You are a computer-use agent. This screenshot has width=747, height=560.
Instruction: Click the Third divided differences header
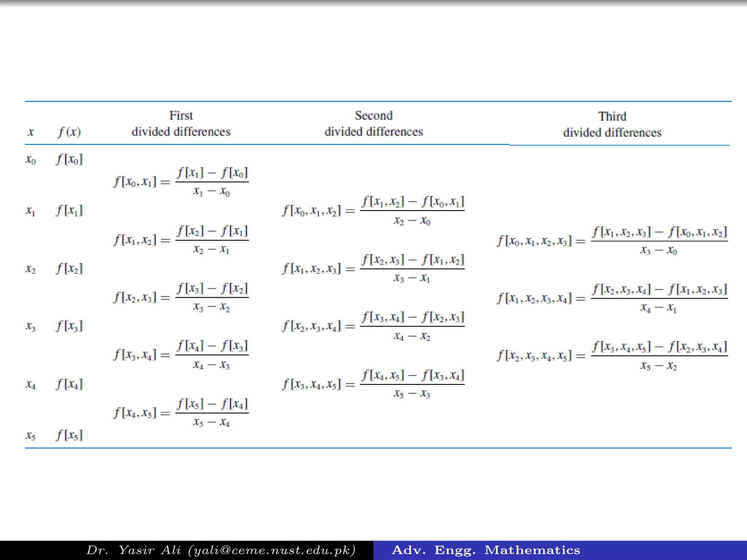[612, 124]
